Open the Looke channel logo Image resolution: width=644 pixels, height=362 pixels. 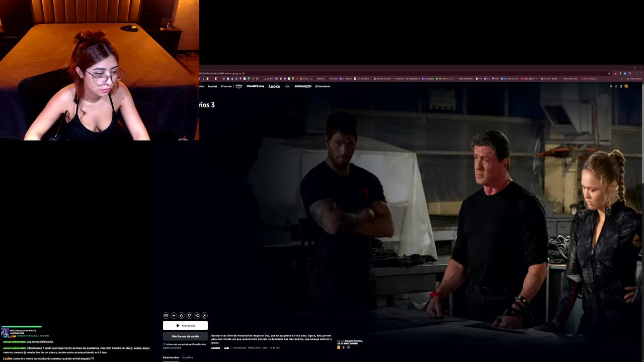[x=274, y=86]
